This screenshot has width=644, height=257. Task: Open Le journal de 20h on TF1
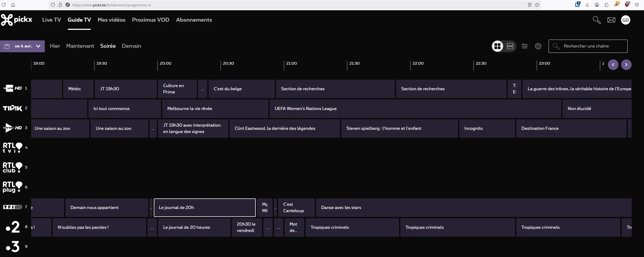205,208
